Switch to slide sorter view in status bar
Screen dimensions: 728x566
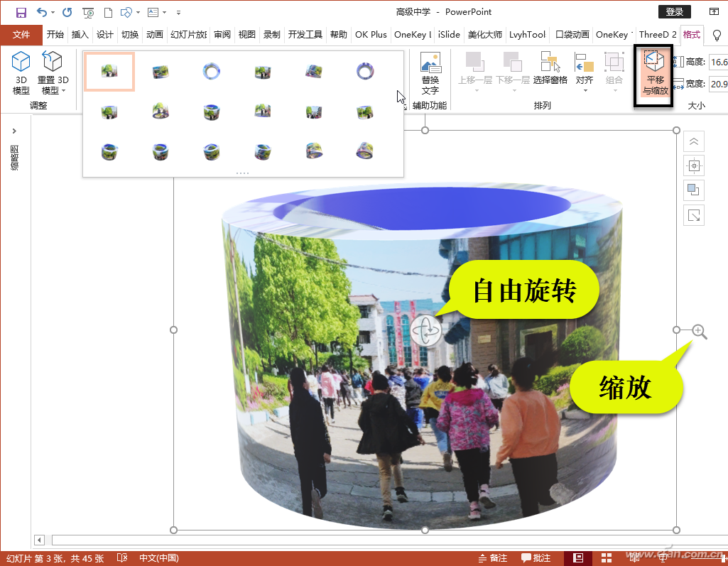[607, 558]
